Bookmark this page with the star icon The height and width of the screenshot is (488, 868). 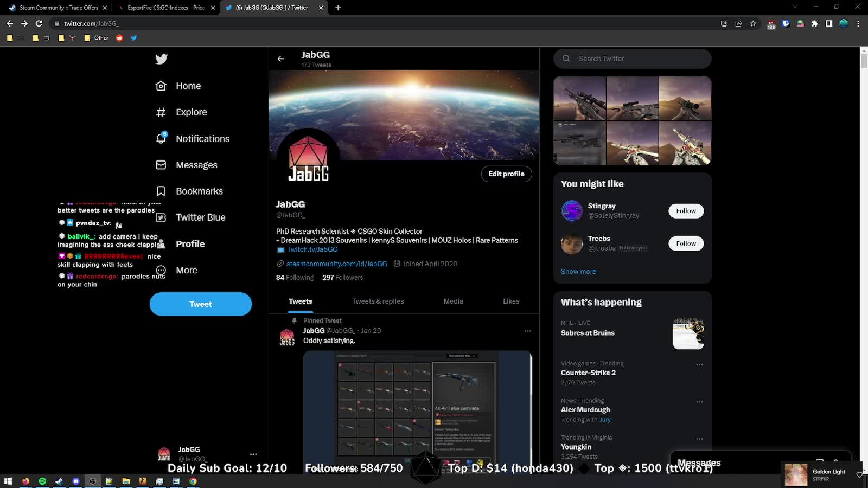(x=753, y=23)
